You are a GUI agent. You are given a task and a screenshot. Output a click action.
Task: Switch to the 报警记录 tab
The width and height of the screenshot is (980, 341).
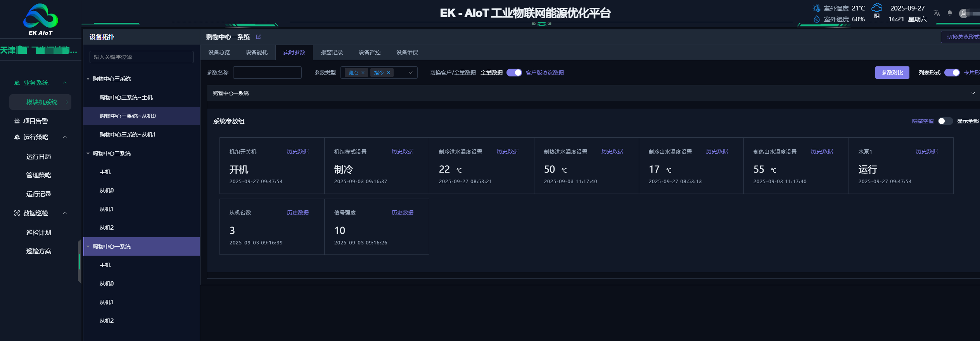coord(332,52)
